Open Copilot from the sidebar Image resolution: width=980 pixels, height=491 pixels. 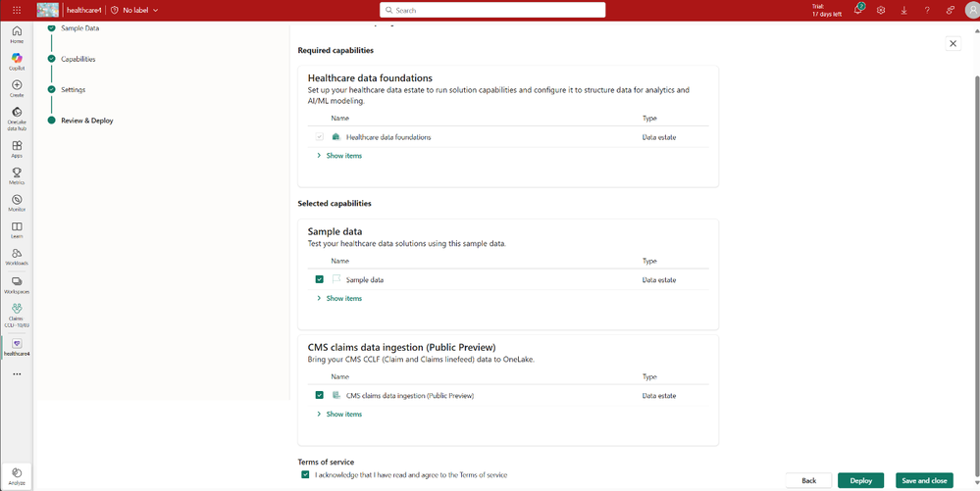(17, 61)
